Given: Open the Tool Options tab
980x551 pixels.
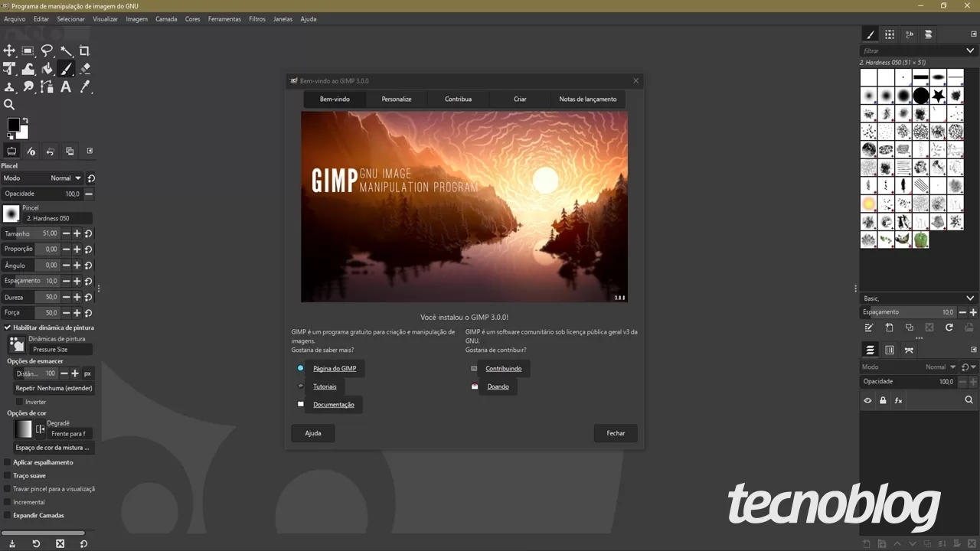Looking at the screenshot, I should point(11,152).
